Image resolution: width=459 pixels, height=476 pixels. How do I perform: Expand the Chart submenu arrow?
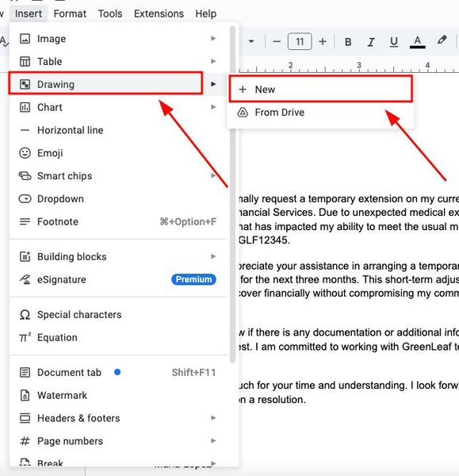[213, 107]
